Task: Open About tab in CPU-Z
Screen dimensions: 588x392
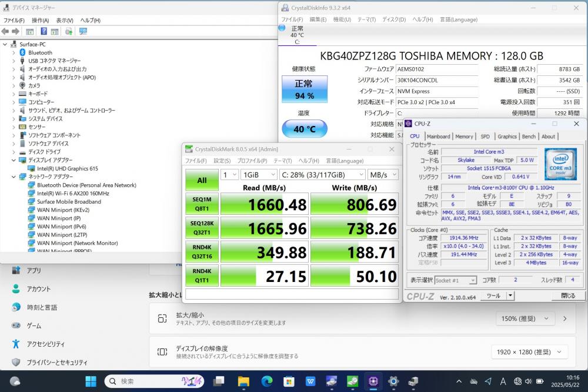Action: pos(548,137)
